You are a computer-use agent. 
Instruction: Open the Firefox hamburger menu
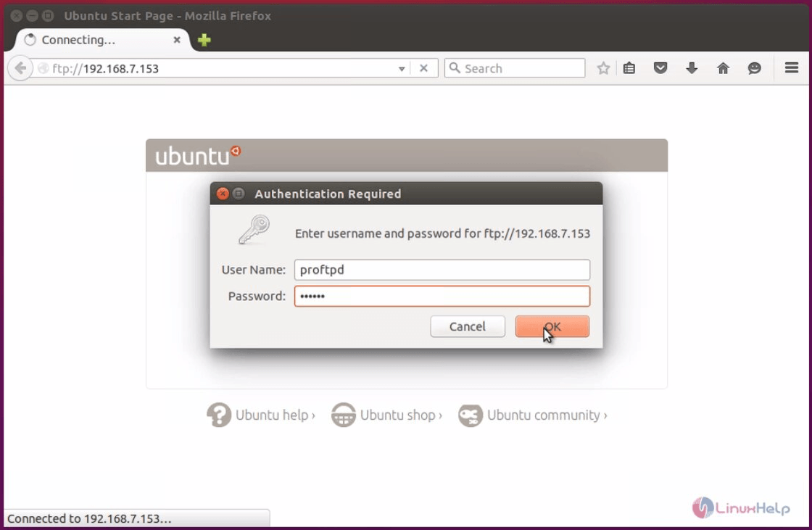[791, 68]
